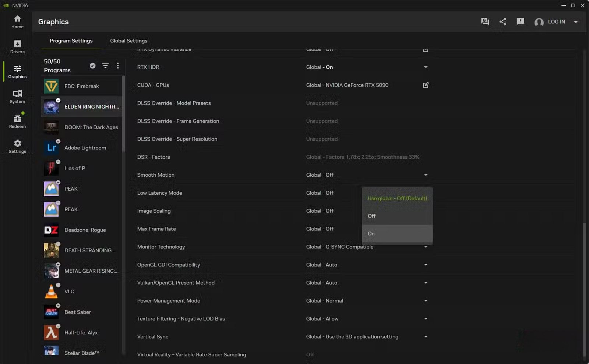Viewport: 589px width, 364px height.
Task: Open the three-dot menu in the programs panel
Action: point(118,66)
